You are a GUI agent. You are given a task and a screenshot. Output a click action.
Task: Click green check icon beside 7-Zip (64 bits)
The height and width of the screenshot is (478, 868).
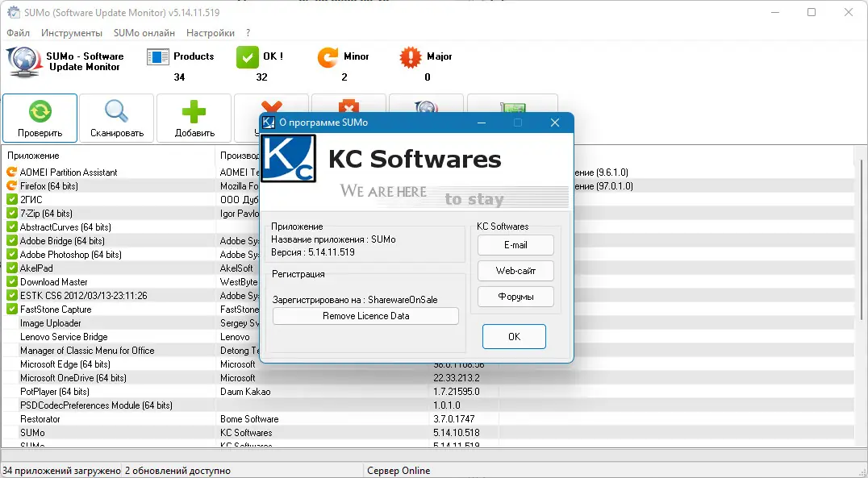click(11, 213)
